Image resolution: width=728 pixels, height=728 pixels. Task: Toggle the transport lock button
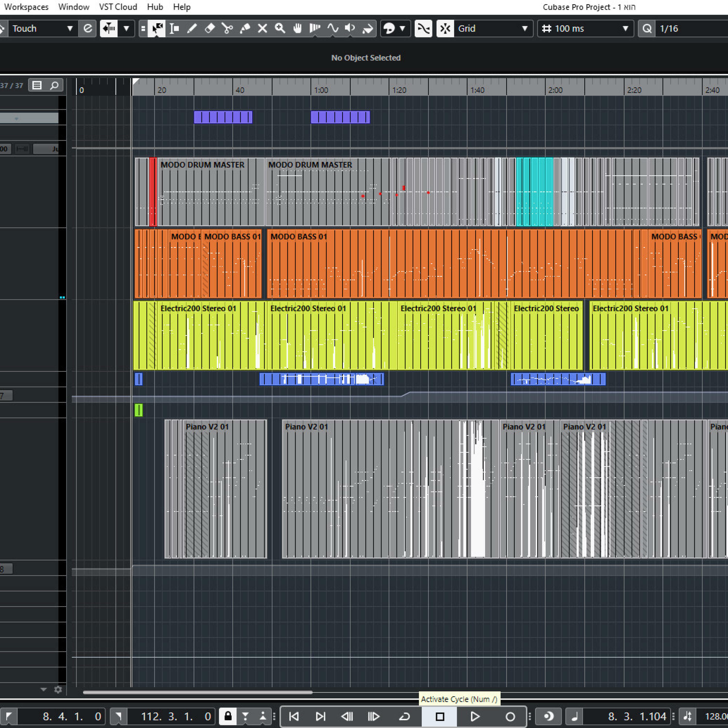228,716
